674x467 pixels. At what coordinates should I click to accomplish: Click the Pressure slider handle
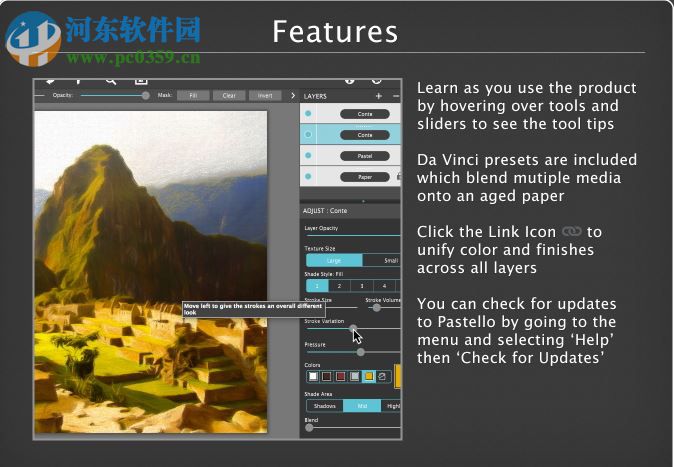pos(361,352)
